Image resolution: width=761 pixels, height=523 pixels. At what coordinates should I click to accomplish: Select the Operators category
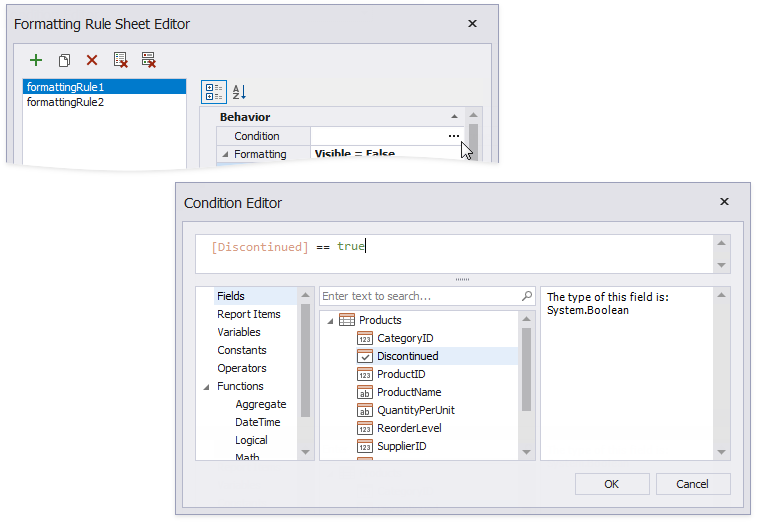(242, 368)
